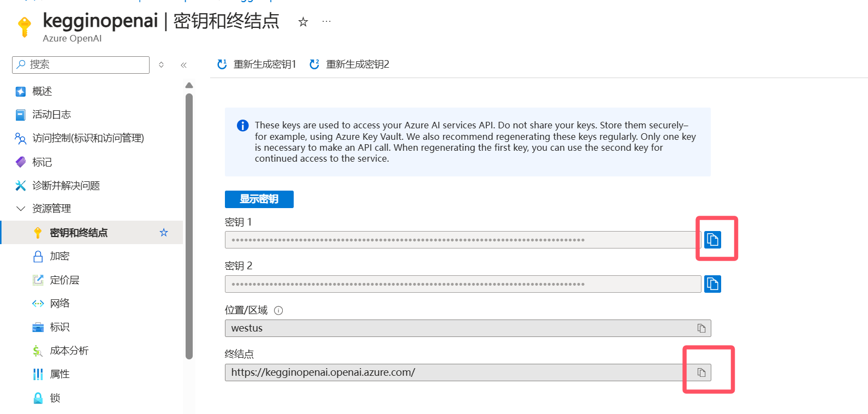Image resolution: width=868 pixels, height=414 pixels.
Task: Collapse the 资源管理 section
Action: [x=21, y=209]
